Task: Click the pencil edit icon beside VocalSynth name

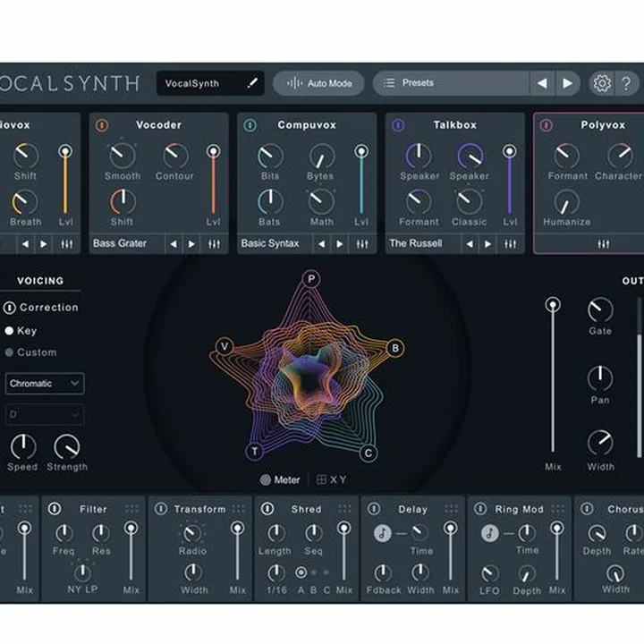Action: [x=252, y=83]
